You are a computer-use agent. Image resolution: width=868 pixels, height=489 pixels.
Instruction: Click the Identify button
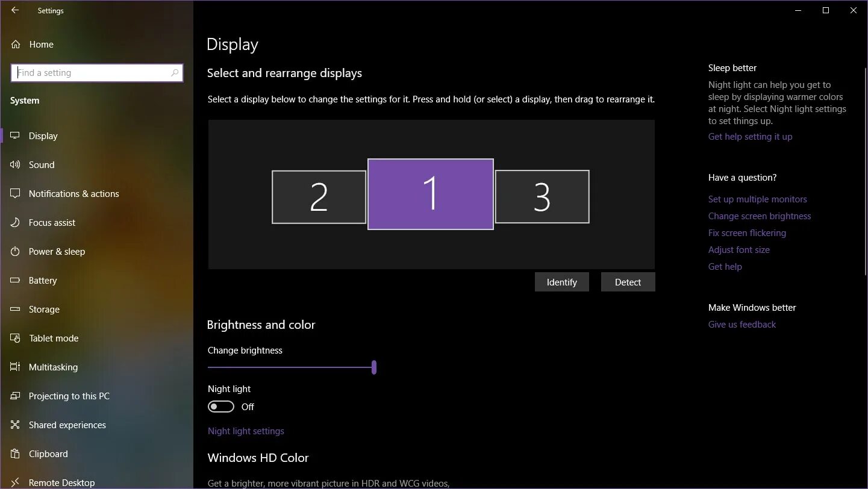point(562,282)
